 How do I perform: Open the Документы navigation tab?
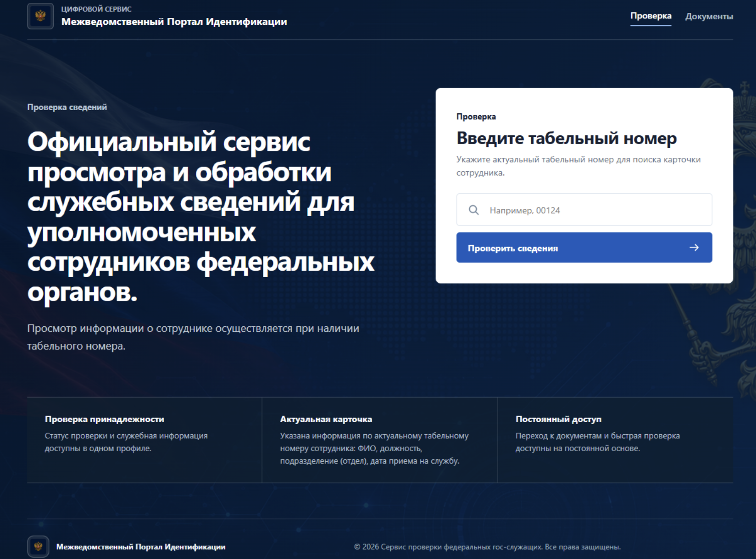click(709, 17)
